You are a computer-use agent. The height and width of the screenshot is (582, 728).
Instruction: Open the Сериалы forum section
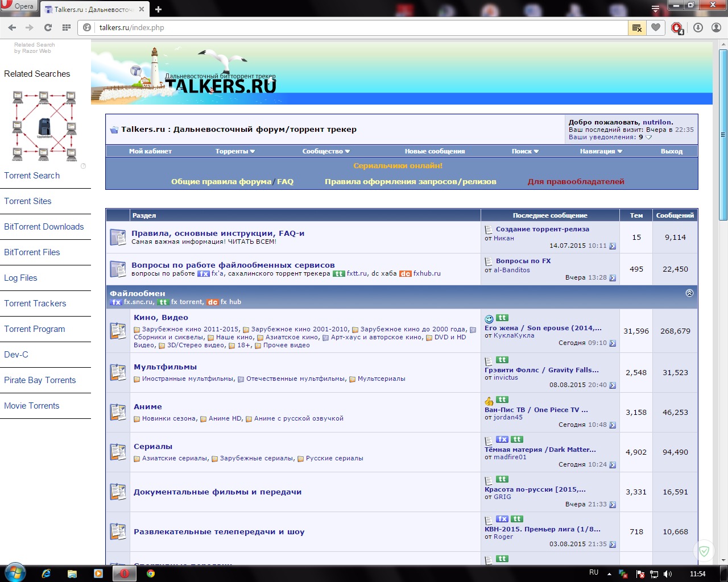pos(153,447)
